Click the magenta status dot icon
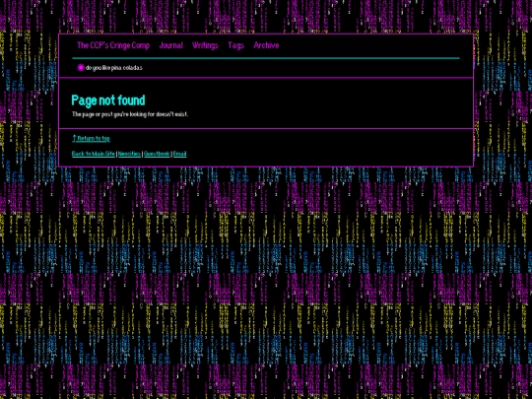The width and height of the screenshot is (532, 399). (x=81, y=68)
